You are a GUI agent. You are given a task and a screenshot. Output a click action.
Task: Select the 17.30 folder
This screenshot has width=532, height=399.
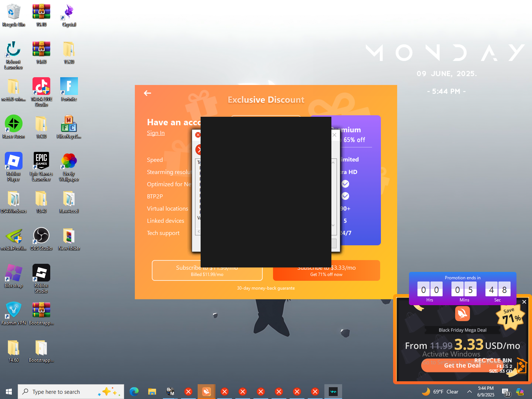[x=41, y=127]
